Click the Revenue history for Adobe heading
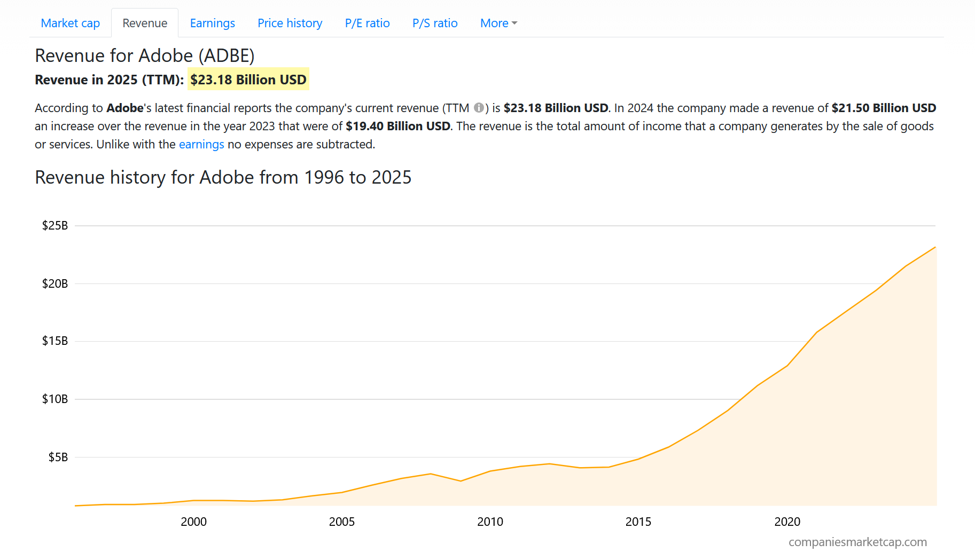This screenshot has height=560, width=975. pos(223,177)
